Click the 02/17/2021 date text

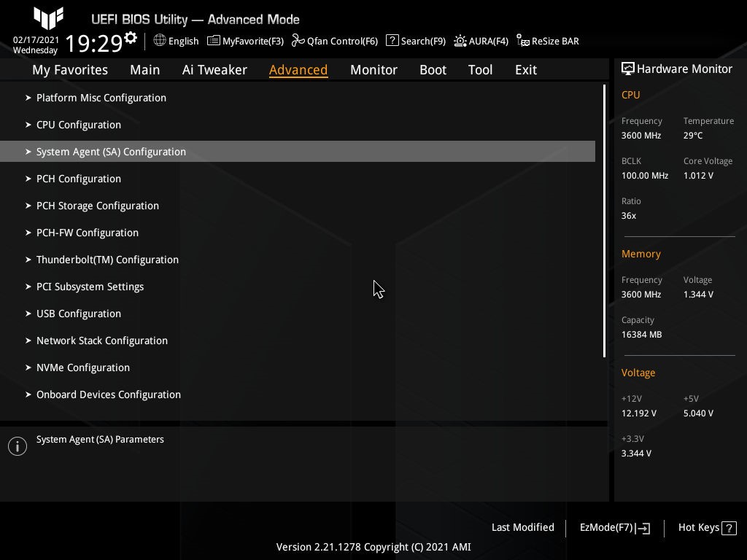(36, 40)
